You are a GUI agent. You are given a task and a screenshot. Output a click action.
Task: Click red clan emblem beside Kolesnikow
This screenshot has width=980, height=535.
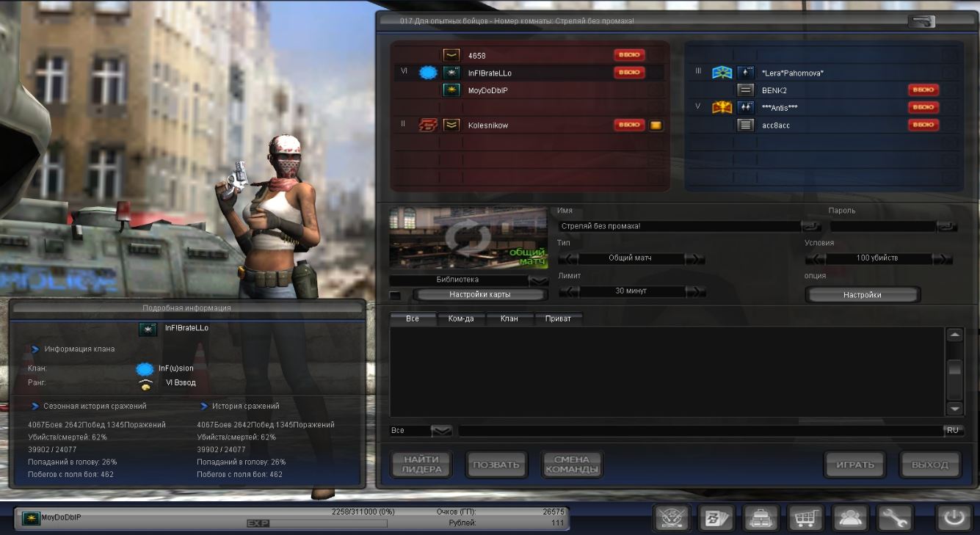(428, 125)
